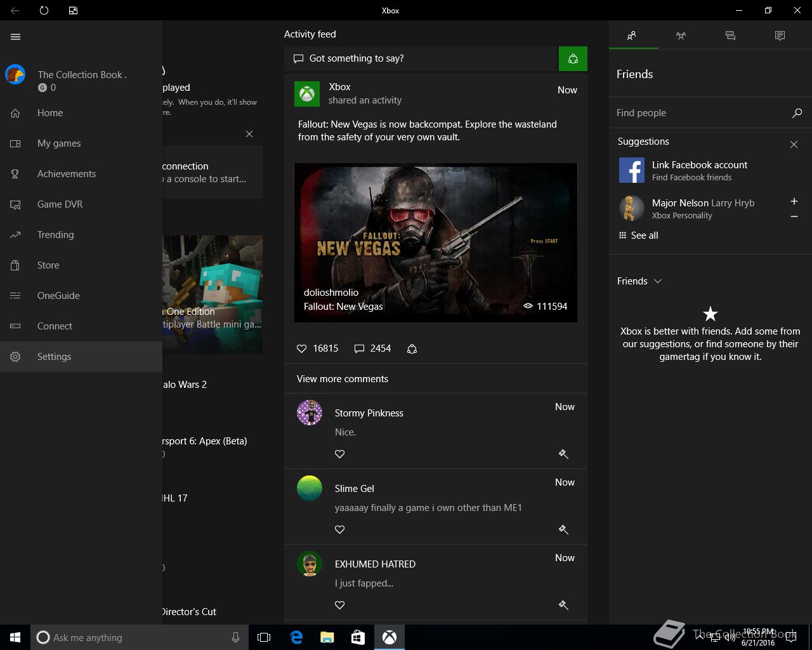The width and height of the screenshot is (812, 650).
Task: Like Slime Gel's comment
Action: 340,529
